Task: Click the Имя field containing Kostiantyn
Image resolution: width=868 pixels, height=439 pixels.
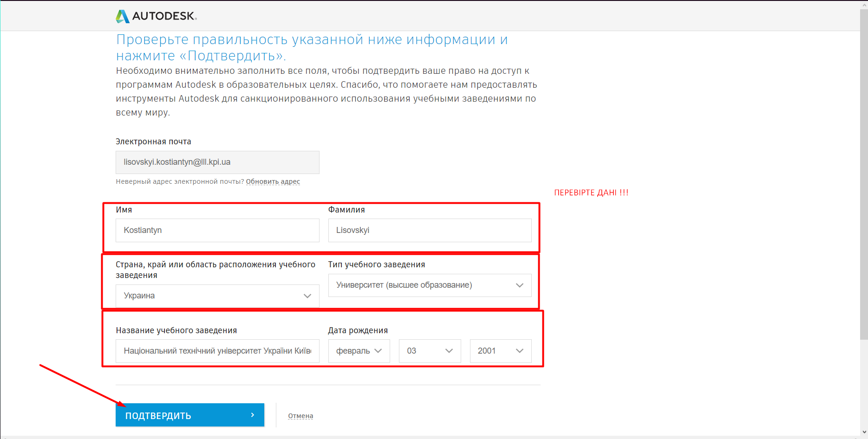Action: [217, 230]
